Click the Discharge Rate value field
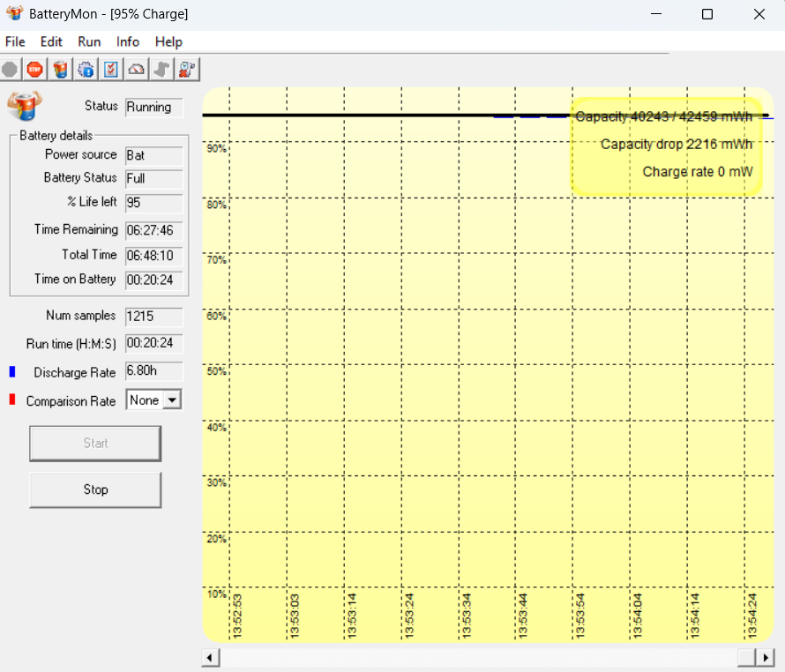Viewport: 785px width, 672px height. point(153,371)
